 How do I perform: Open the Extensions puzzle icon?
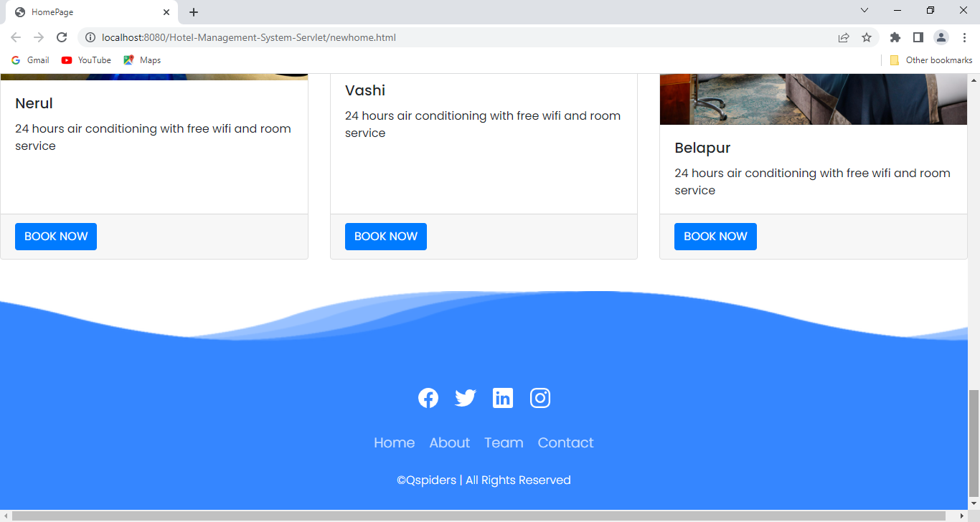pos(895,37)
